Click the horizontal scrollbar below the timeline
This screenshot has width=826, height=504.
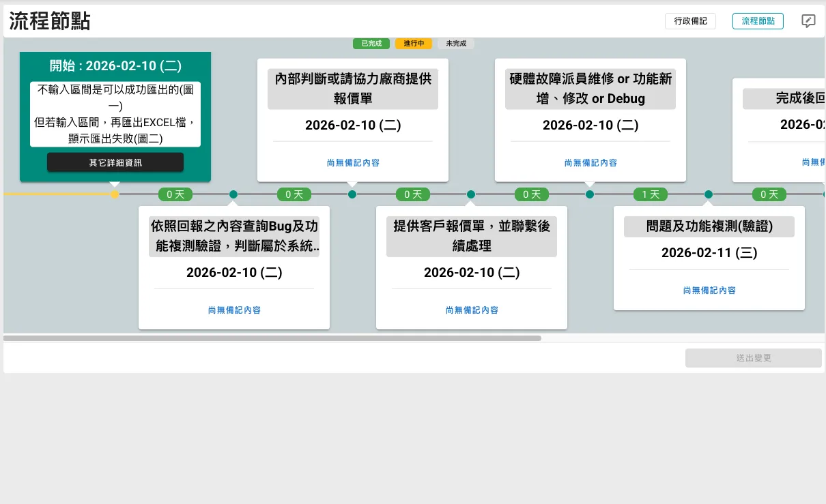[272, 338]
